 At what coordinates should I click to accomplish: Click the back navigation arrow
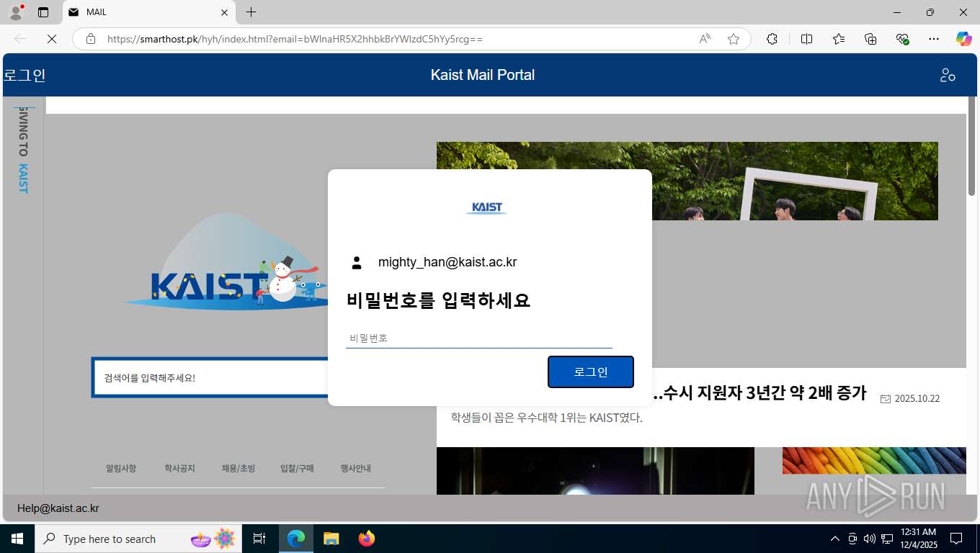click(x=20, y=39)
